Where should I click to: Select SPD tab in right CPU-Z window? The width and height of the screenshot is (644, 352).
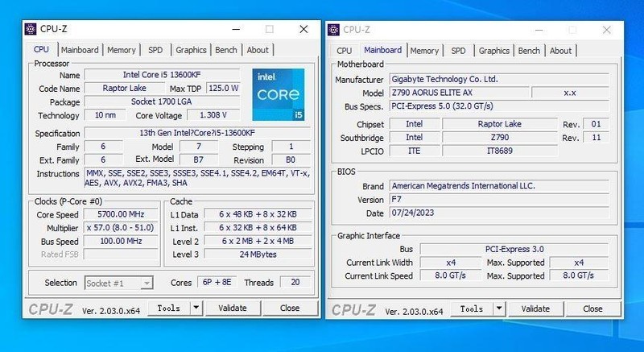click(x=458, y=51)
